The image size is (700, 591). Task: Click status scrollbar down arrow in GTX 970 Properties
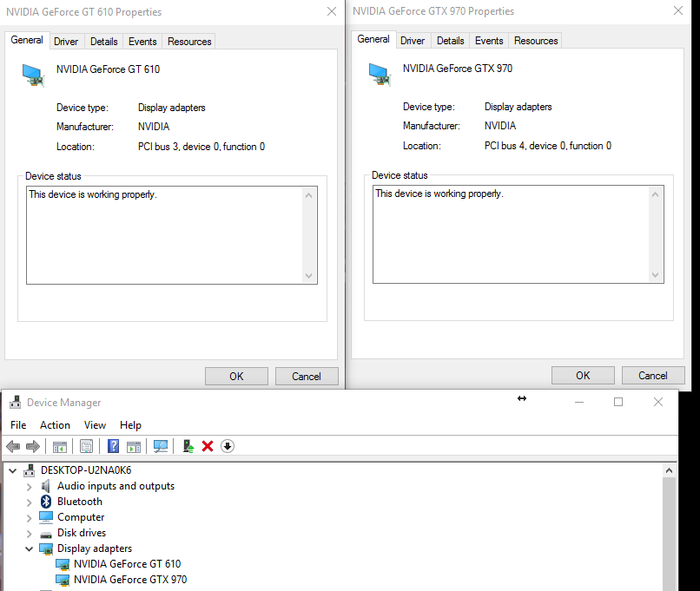[x=655, y=275]
